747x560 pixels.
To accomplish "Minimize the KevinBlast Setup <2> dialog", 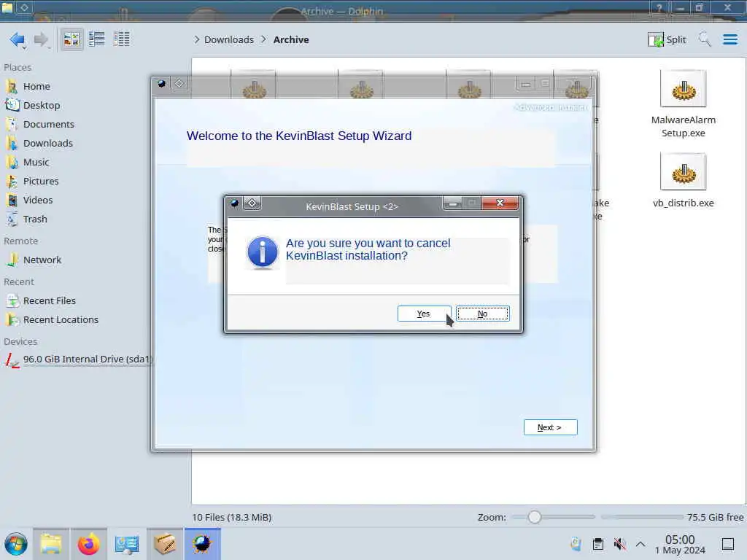I will coord(452,203).
